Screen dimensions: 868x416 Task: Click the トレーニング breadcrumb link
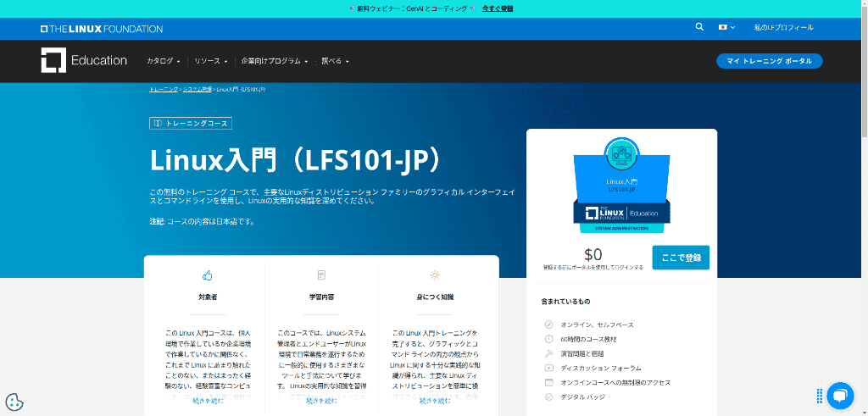(x=164, y=89)
